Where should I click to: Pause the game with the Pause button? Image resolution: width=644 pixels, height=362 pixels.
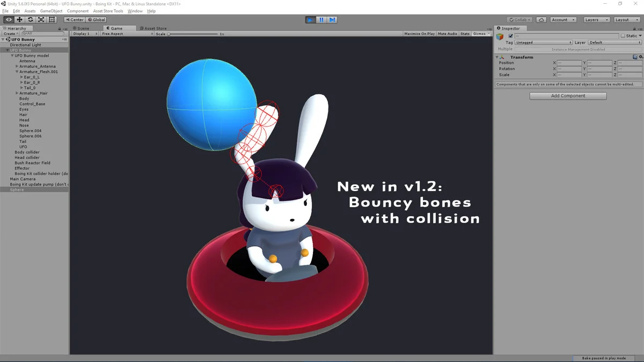pos(321,20)
